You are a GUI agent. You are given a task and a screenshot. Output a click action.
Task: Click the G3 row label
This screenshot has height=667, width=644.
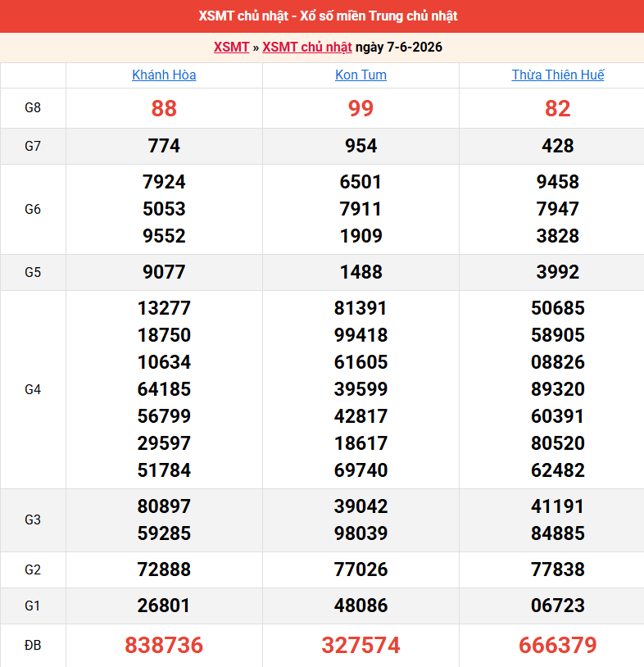point(33,520)
